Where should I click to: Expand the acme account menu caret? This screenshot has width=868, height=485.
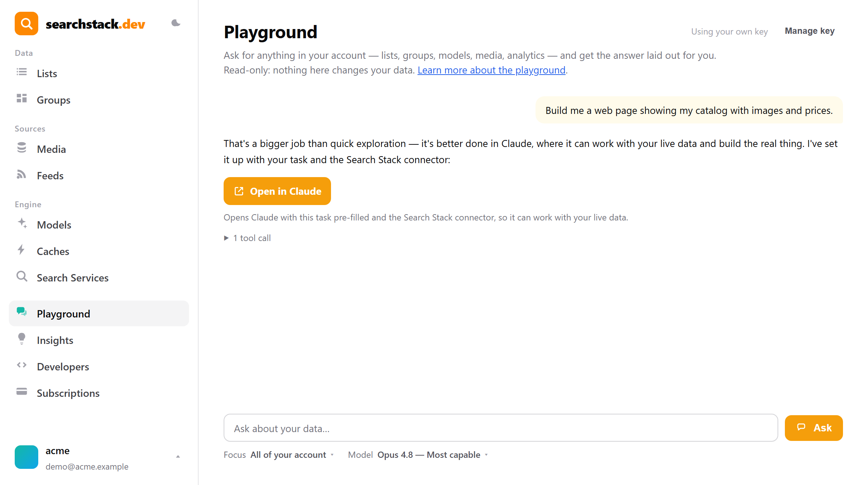[x=178, y=457]
